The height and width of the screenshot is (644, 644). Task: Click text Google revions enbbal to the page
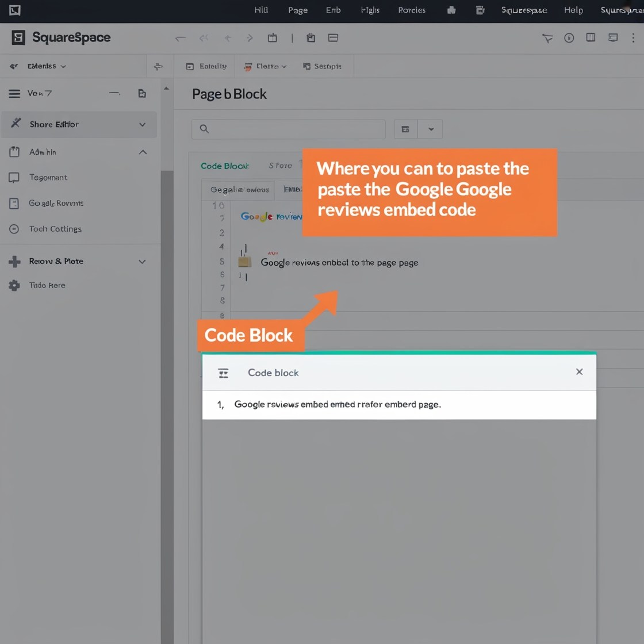click(x=339, y=263)
